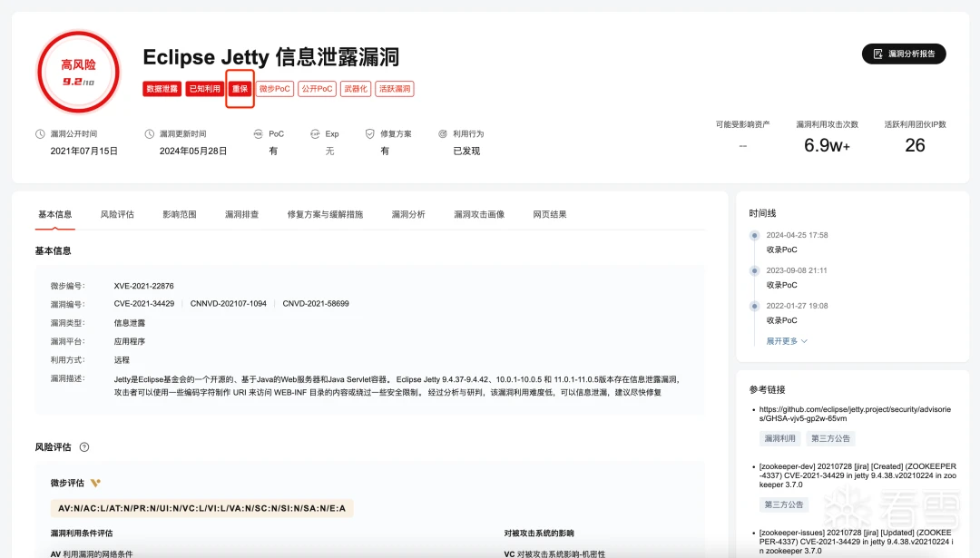Click the CNVD-2021-58699 identifier
This screenshot has height=558, width=980.
pos(316,304)
